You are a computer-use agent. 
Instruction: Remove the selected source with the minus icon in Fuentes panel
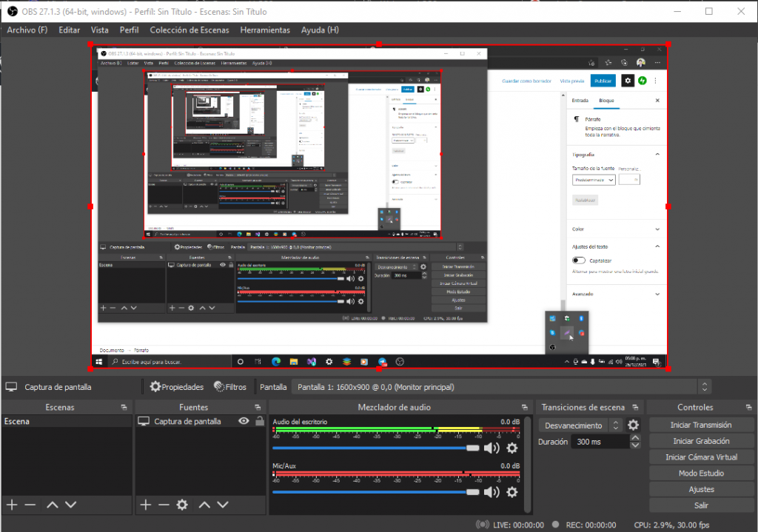pos(164,505)
